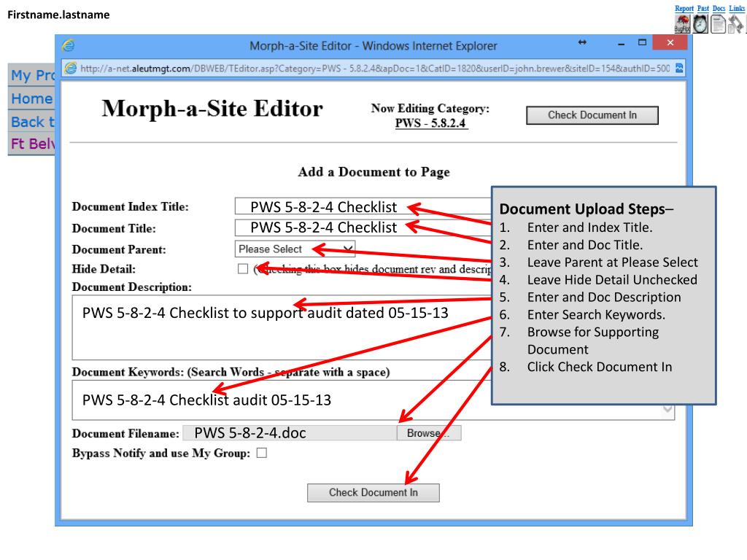Click the BugRpt ladybug icon
Screen dimensions: 747x560
682,24
